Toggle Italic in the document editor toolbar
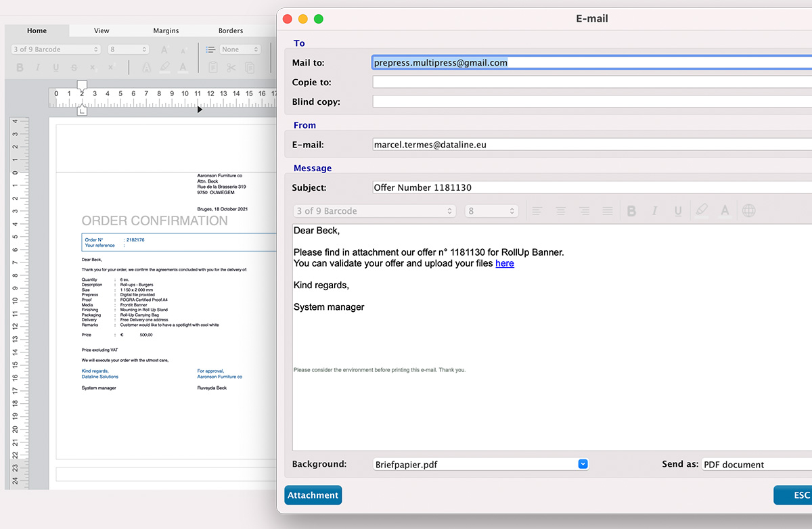Screen dimensions: 812x529 pos(38,68)
